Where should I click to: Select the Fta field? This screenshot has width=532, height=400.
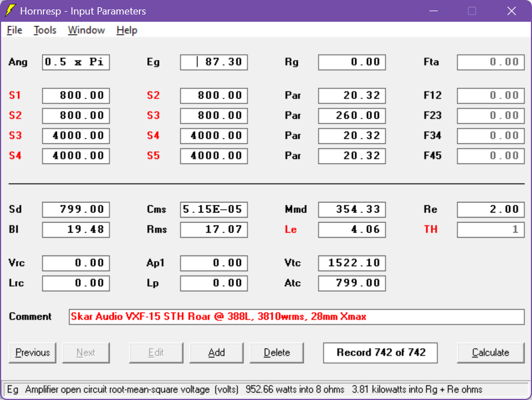(x=491, y=62)
